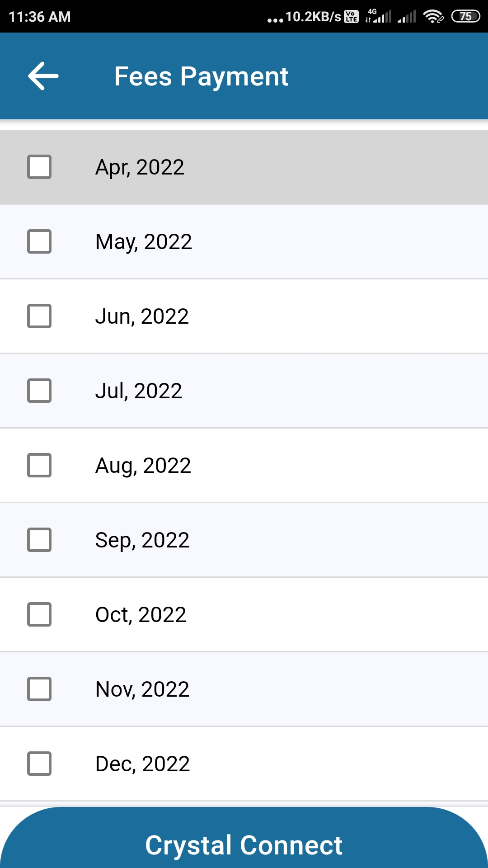Tick the May, 2022 checkbox
The height and width of the screenshot is (868, 488).
coord(39,241)
